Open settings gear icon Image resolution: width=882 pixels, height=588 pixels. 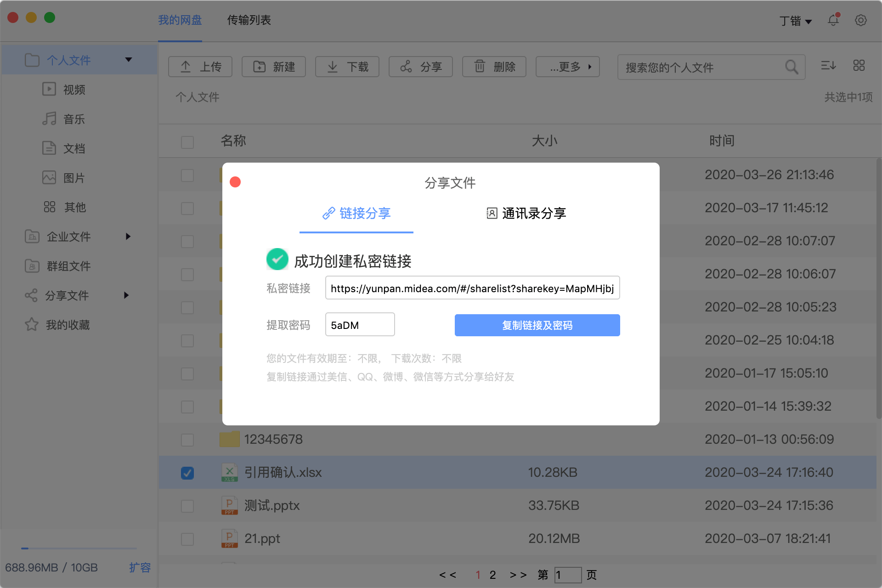click(861, 20)
